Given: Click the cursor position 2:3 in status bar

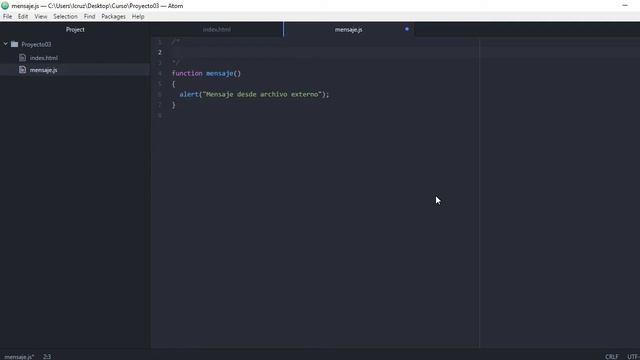Looking at the screenshot, I should tap(47, 357).
